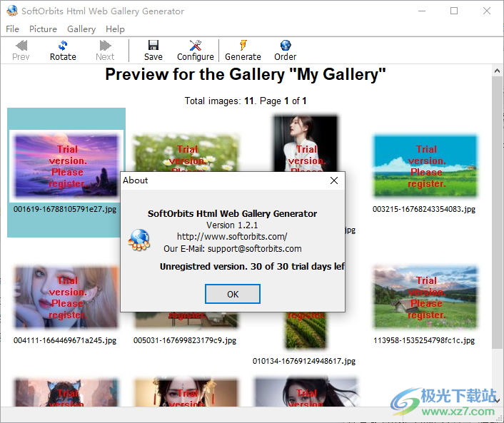Click the Next toolbar arrow
Image resolution: width=504 pixels, height=423 pixels.
[105, 51]
